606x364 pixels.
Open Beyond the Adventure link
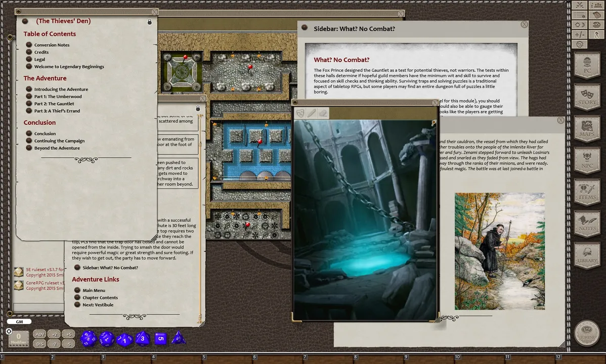pos(57,148)
